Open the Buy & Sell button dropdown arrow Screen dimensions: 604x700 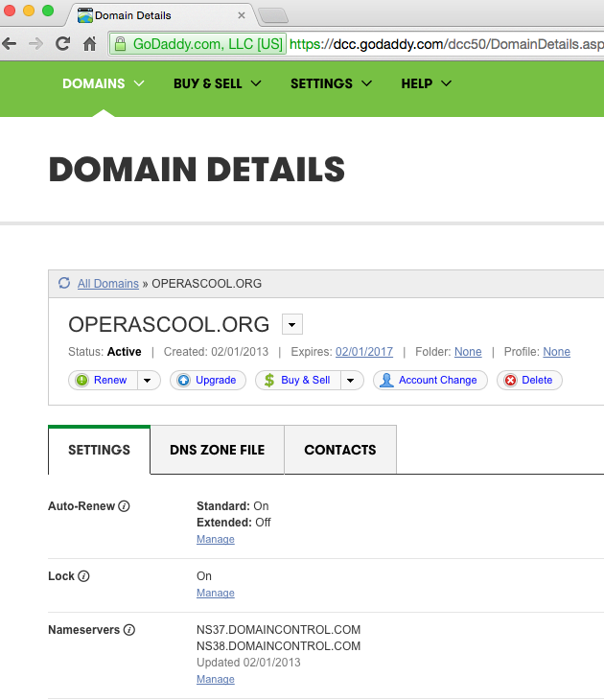[351, 381]
